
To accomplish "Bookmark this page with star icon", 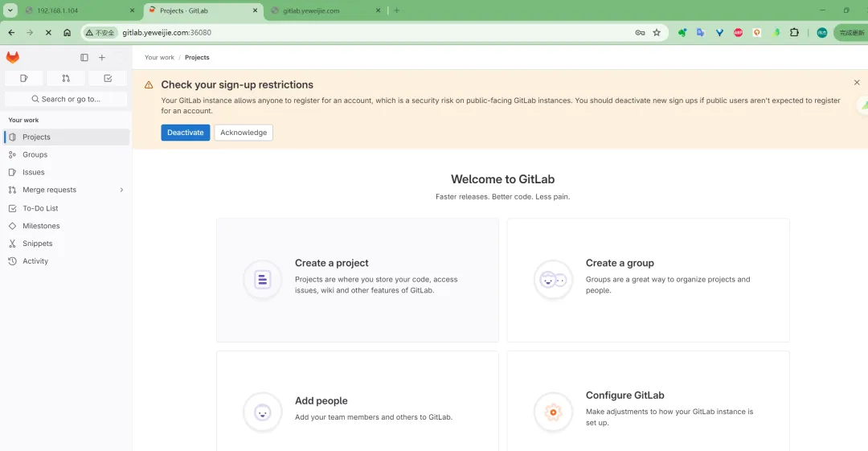I will coord(657,33).
